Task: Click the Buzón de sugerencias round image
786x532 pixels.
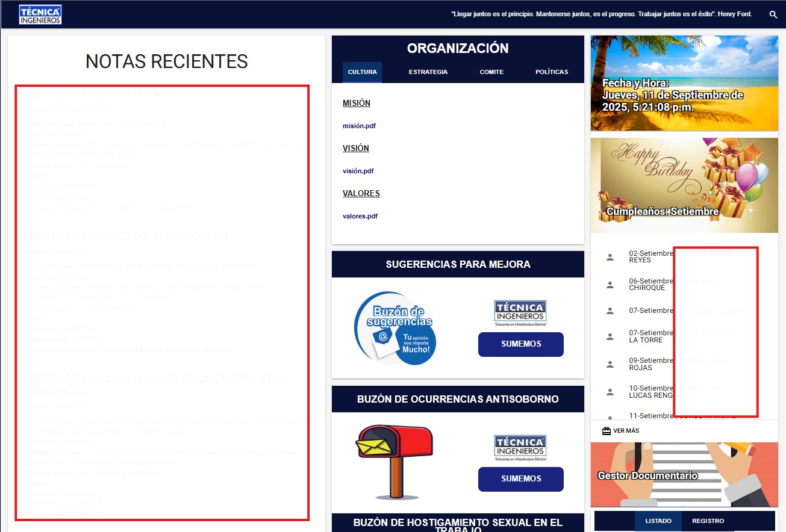Action: coord(395,328)
